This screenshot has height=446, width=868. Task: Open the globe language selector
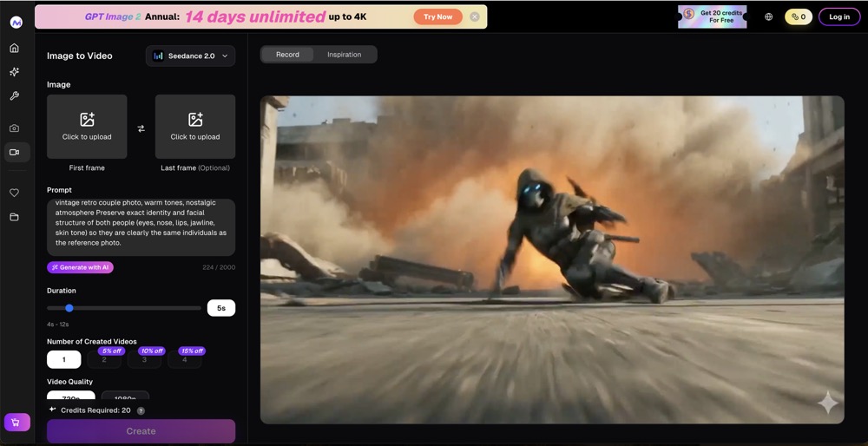coord(768,16)
